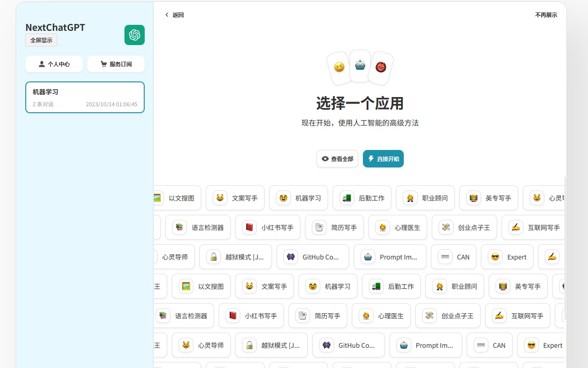The image size is (588, 368).
Task: Click the robot icon of Prompt Im..., third card row
Action: [368, 257]
